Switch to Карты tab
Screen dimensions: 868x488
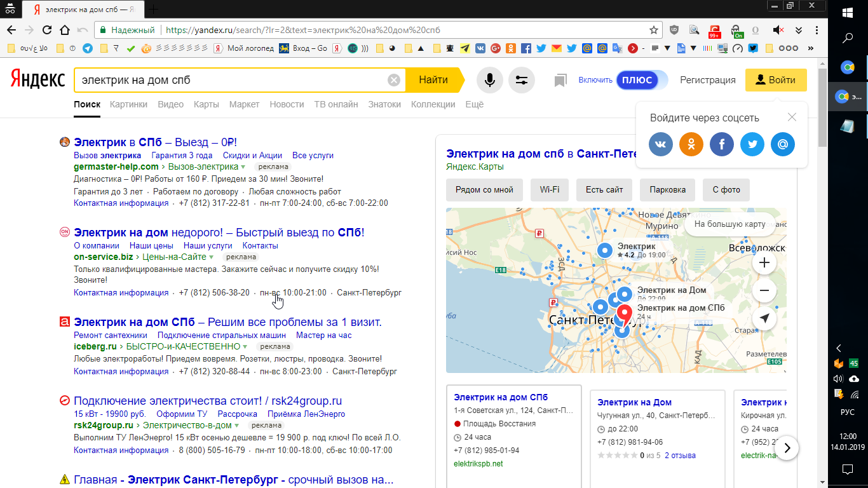[x=207, y=104]
